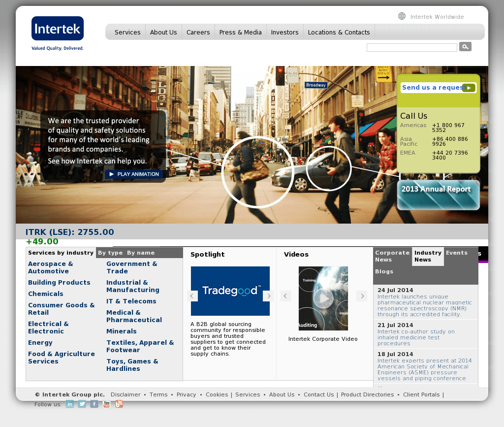
Task: Open the YouTube follow icon
Action: click(x=106, y=404)
